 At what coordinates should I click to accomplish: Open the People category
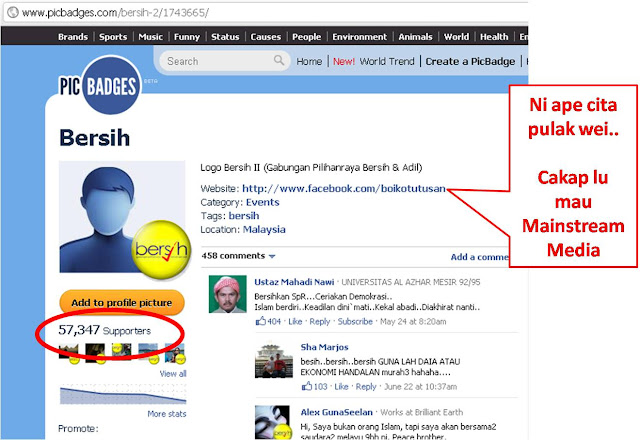(307, 37)
